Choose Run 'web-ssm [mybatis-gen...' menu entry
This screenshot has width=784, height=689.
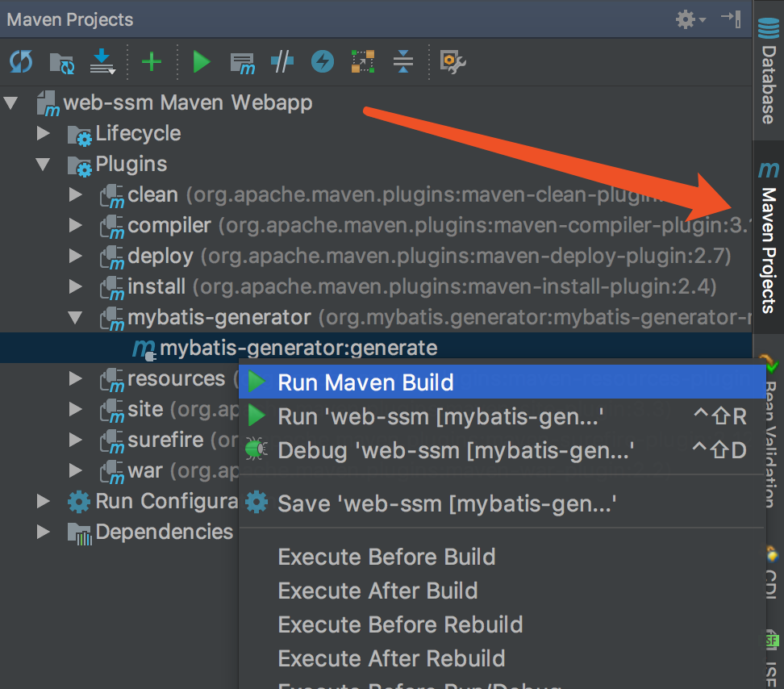[502, 416]
